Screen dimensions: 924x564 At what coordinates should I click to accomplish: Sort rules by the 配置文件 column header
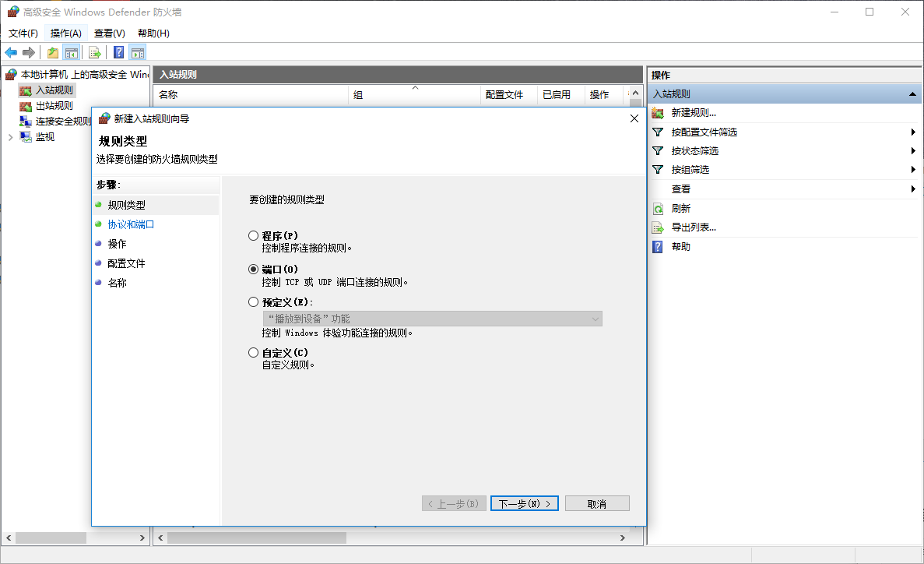point(509,95)
